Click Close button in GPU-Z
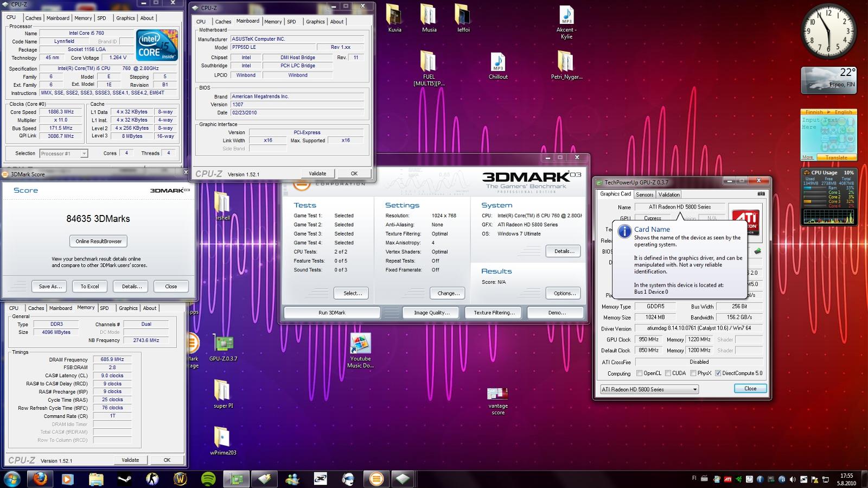The width and height of the screenshot is (868, 488). [x=750, y=389]
